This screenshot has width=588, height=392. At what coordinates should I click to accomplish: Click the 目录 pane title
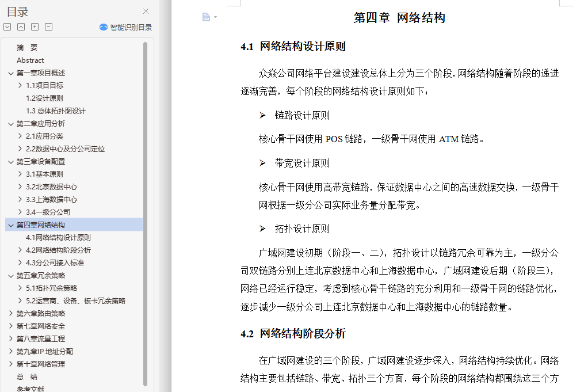tap(18, 12)
